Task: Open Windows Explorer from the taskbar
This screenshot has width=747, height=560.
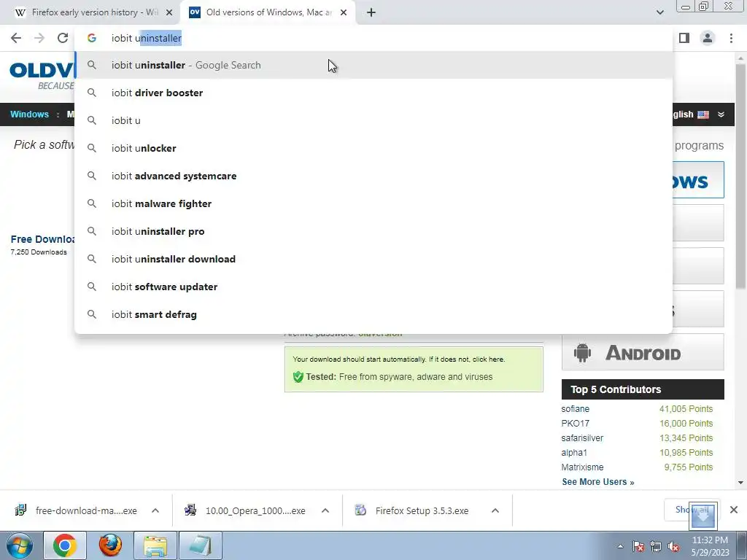Action: [155, 545]
